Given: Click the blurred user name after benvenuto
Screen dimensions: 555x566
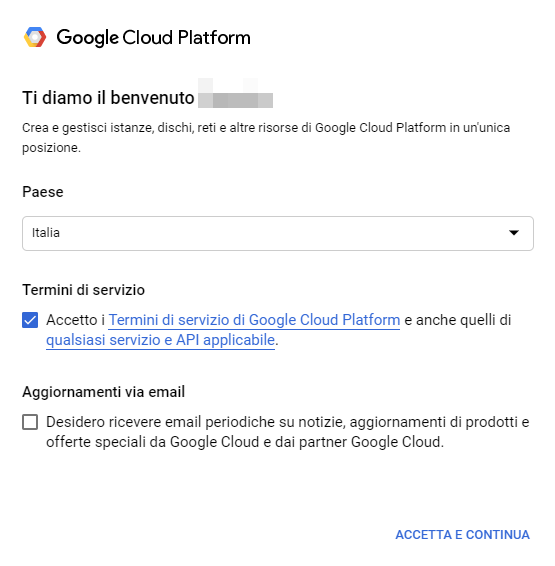Looking at the screenshot, I should [x=235, y=93].
